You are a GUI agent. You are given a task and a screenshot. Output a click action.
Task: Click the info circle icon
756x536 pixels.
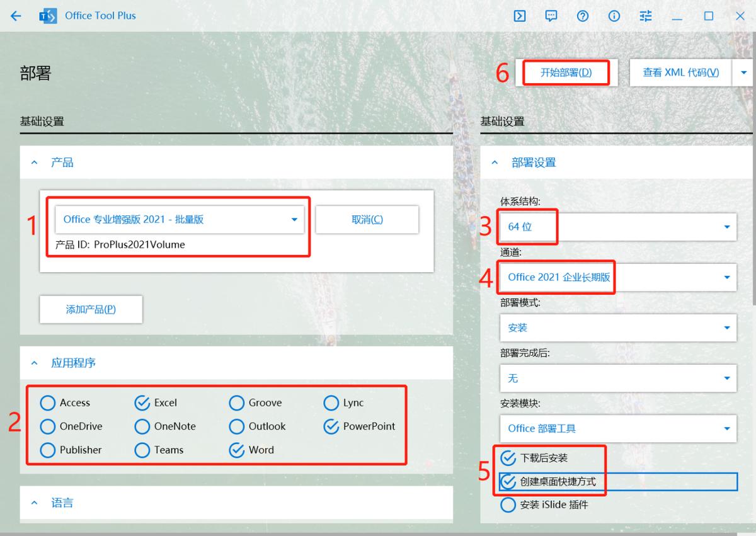click(614, 16)
